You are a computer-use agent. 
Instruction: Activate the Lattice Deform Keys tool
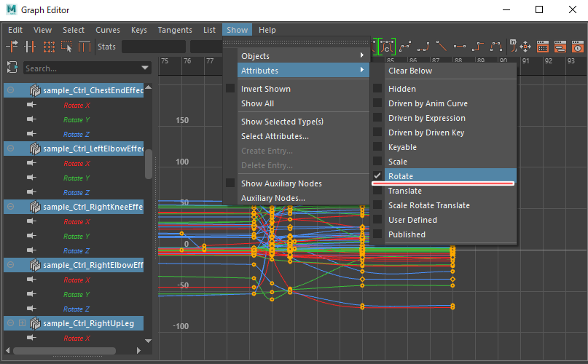pos(49,47)
